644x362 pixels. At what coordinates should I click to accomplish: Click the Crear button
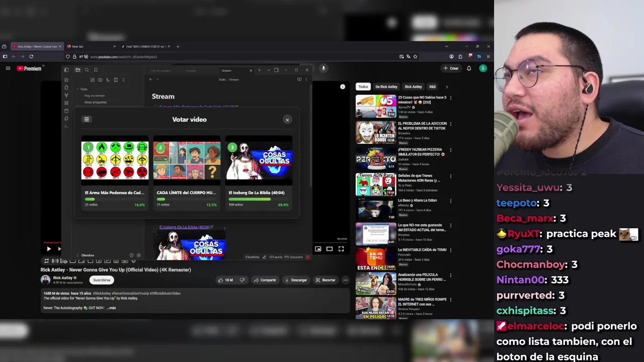pyautogui.click(x=451, y=68)
